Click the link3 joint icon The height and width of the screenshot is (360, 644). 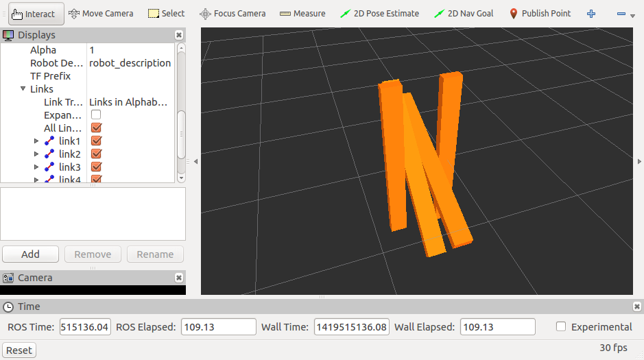point(49,167)
